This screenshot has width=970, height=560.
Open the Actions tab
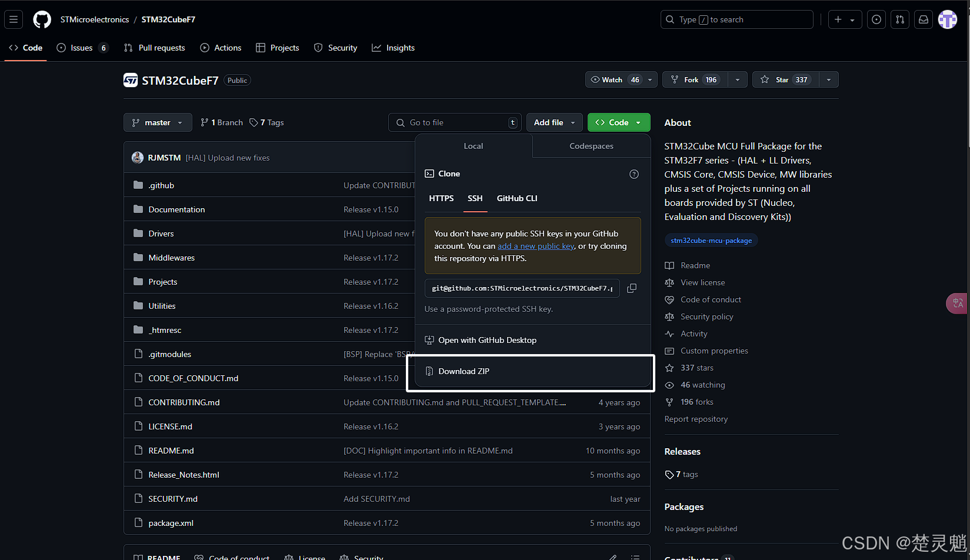pos(221,48)
